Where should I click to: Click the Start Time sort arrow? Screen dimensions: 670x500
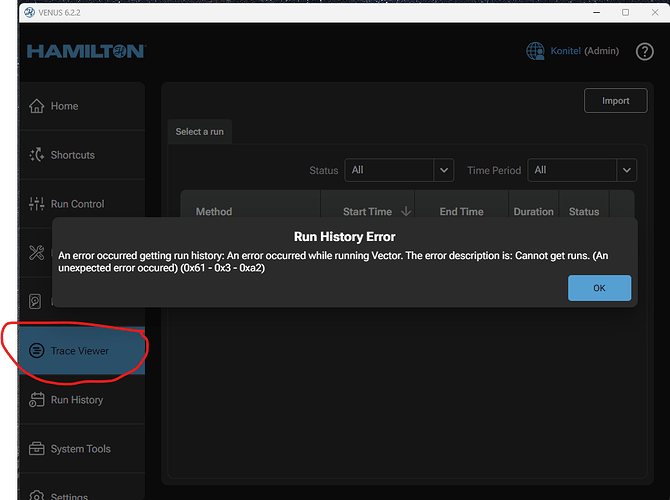click(x=406, y=211)
